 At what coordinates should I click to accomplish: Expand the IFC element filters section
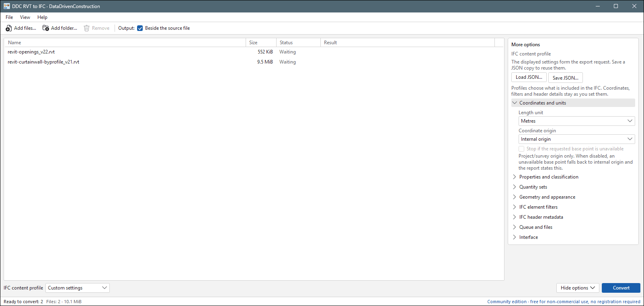[573, 207]
